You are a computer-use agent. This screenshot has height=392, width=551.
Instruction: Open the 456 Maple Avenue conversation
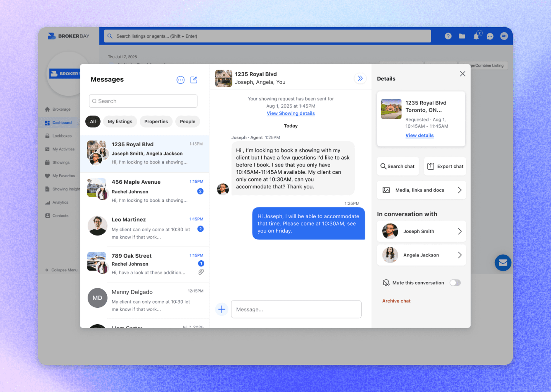point(145,191)
